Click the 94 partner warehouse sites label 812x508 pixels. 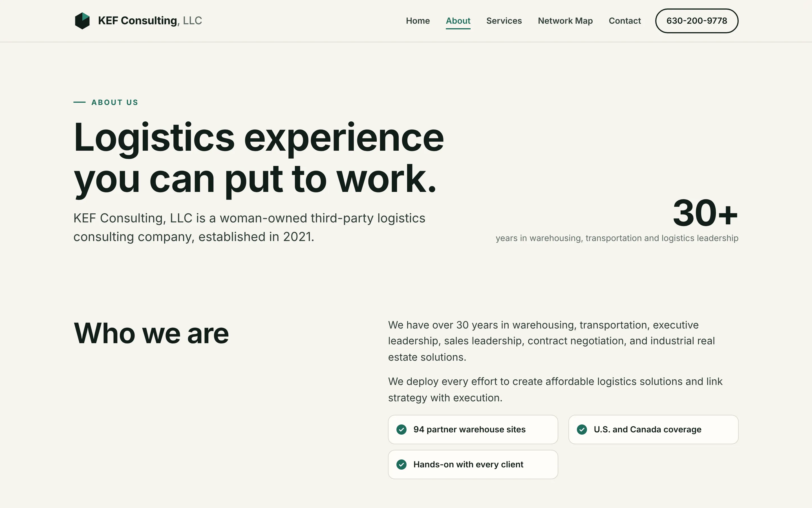click(469, 429)
